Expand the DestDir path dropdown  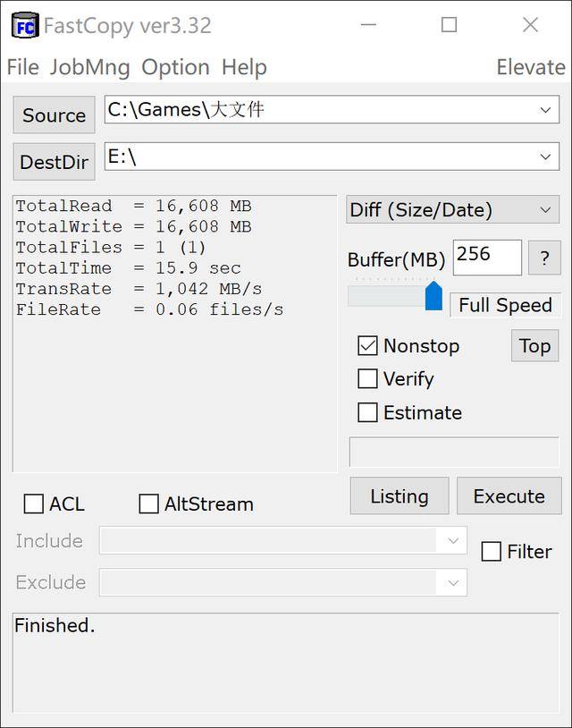pyautogui.click(x=545, y=157)
